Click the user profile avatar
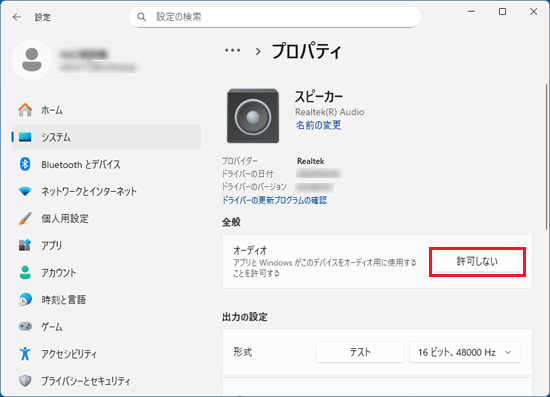550x397 pixels. (32, 60)
